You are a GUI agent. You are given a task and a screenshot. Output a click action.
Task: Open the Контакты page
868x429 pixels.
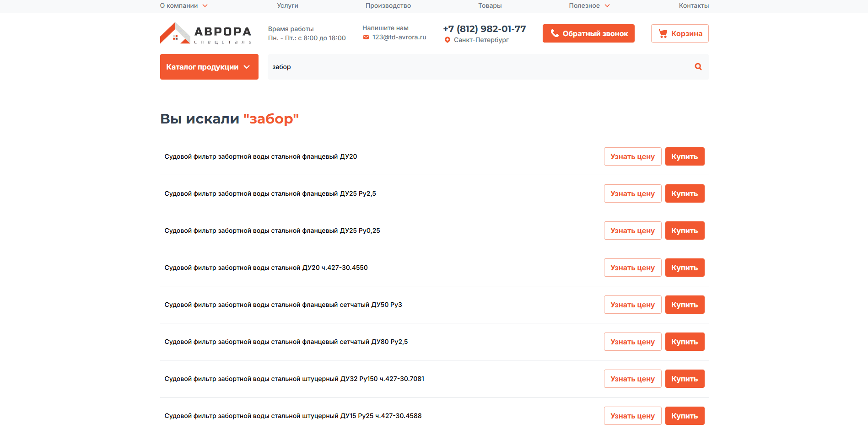point(693,6)
